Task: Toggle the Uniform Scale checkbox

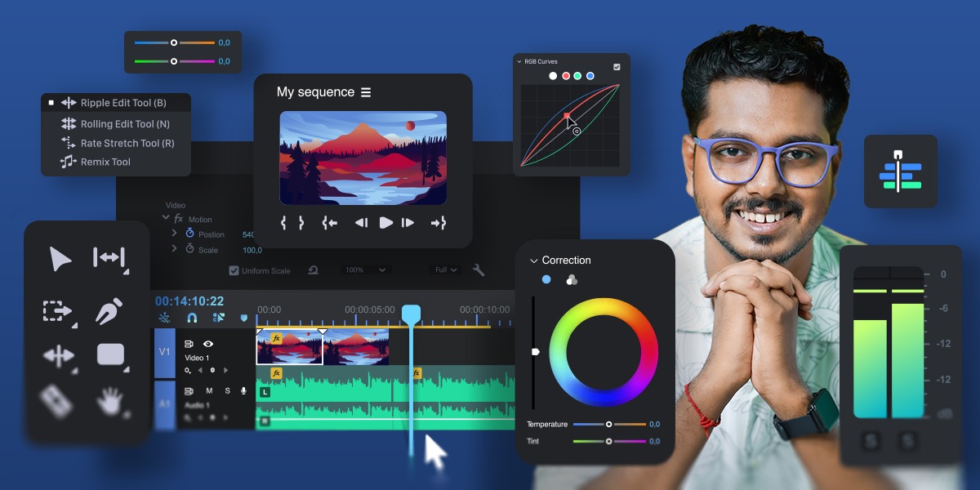Action: point(234,271)
